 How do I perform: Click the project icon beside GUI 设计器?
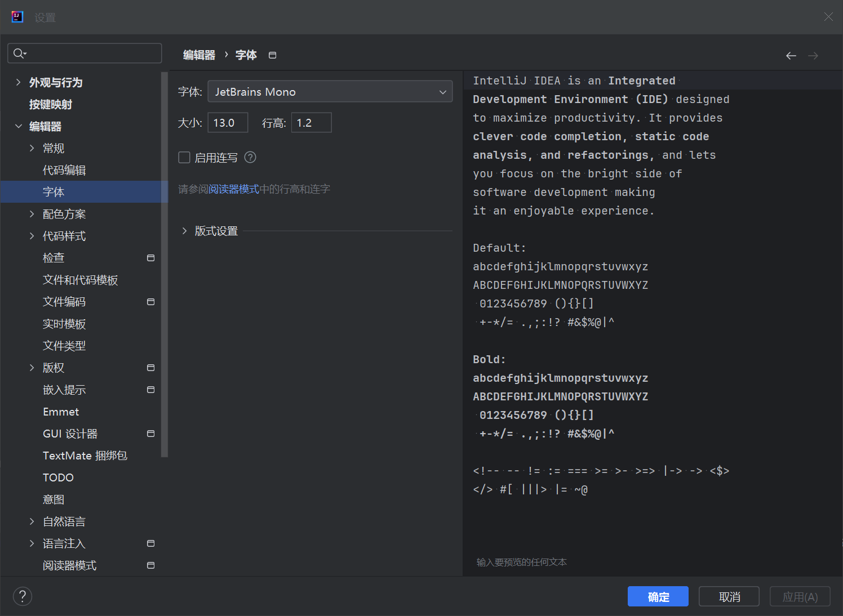150,434
